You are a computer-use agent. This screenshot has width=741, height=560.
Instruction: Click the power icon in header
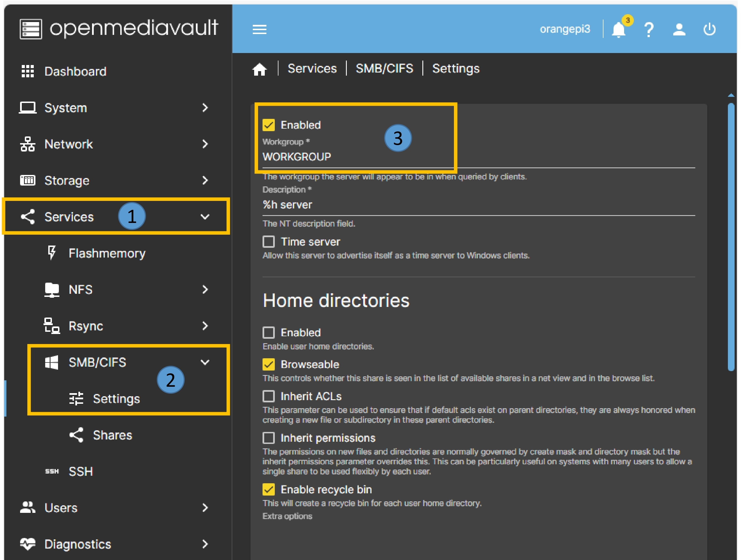709,30
